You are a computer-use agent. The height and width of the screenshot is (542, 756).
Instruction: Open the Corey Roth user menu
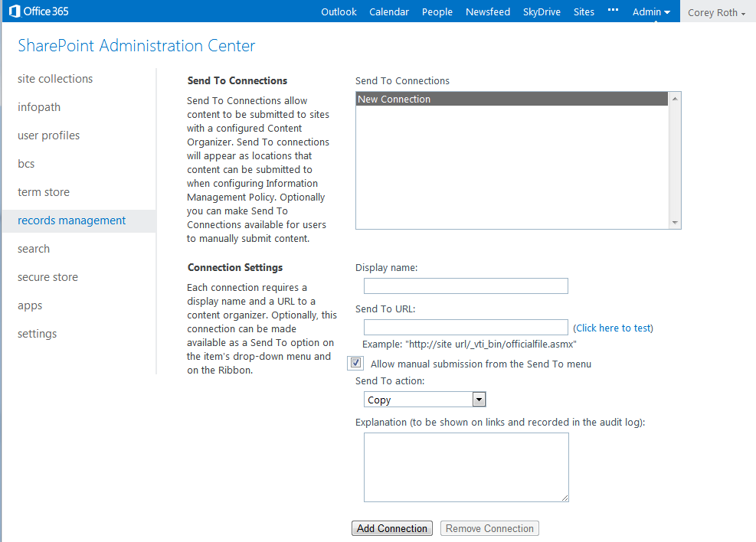pyautogui.click(x=716, y=12)
